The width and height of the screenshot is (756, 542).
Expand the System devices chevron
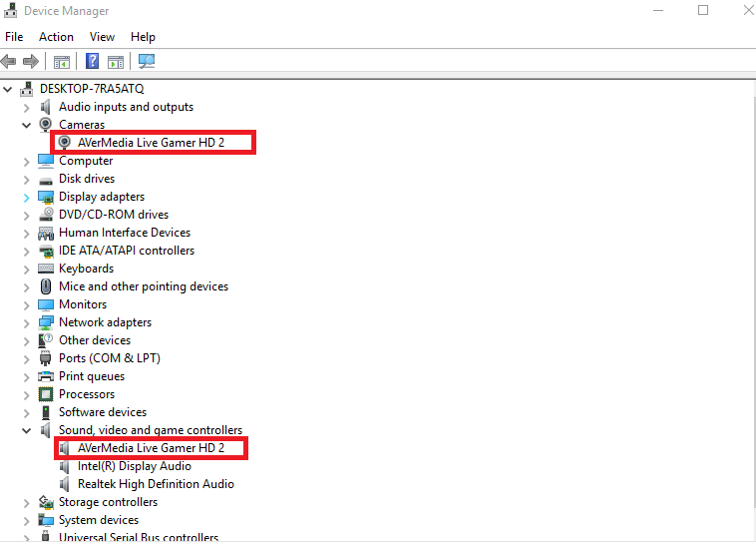(27, 521)
